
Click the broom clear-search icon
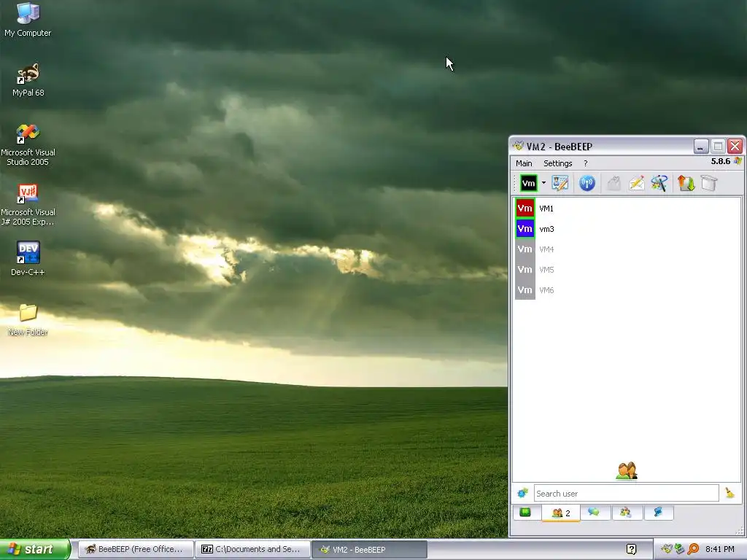(x=729, y=494)
